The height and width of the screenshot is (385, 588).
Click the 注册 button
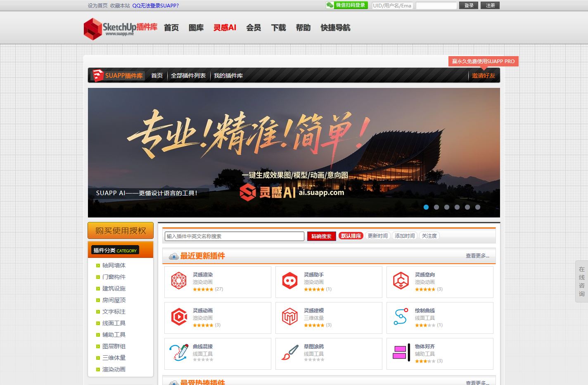[490, 5]
